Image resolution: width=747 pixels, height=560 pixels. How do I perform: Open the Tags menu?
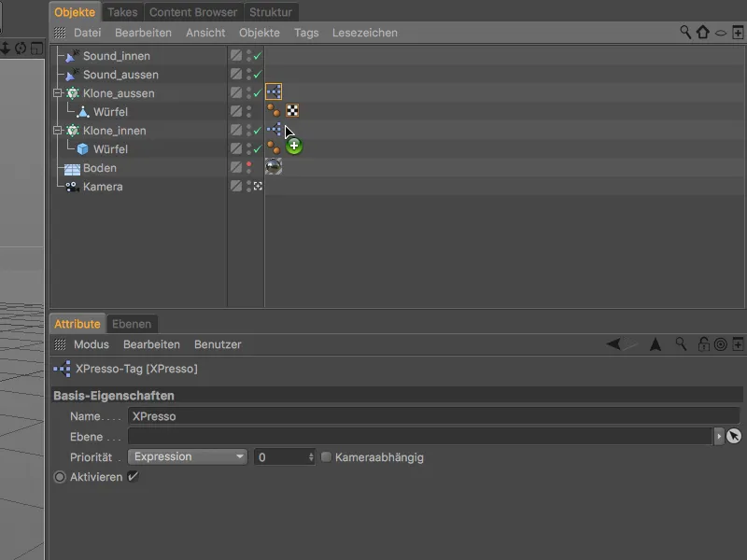pos(306,33)
